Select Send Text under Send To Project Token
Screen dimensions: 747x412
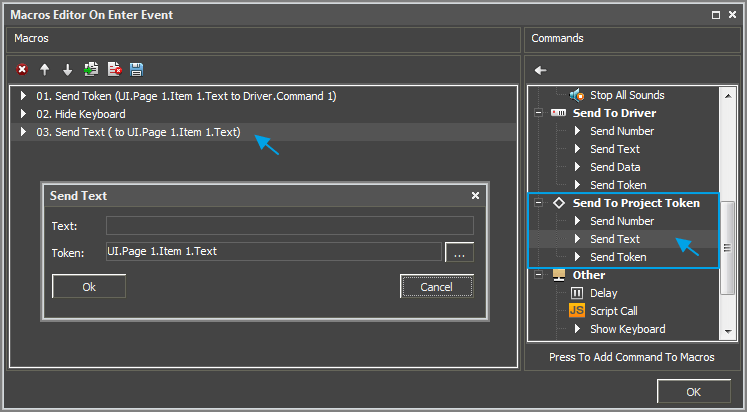pos(615,239)
